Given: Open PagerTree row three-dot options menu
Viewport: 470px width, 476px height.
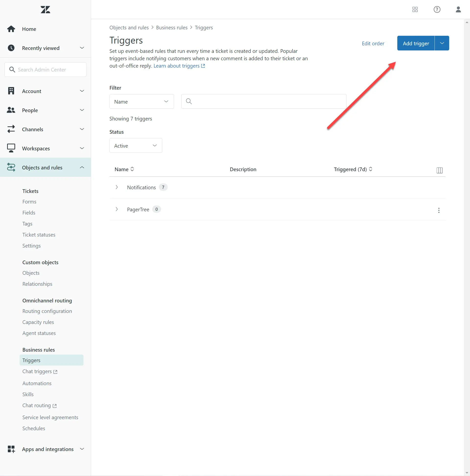Looking at the screenshot, I should [438, 210].
